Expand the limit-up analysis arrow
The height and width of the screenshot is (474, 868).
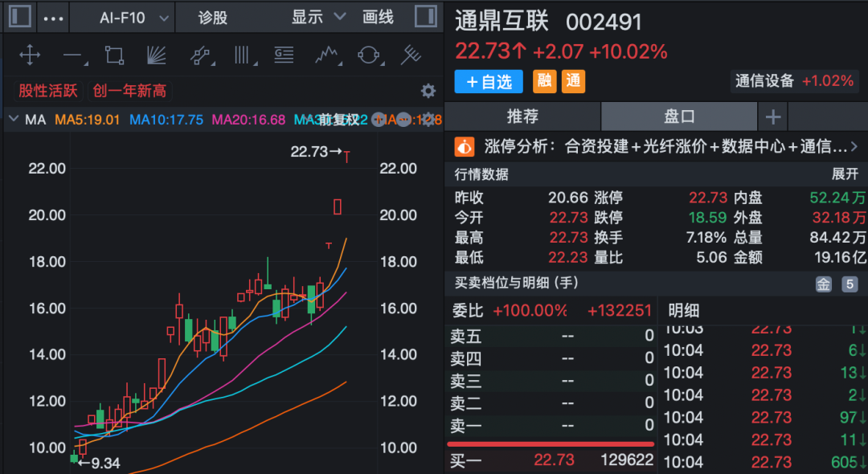[x=854, y=146]
